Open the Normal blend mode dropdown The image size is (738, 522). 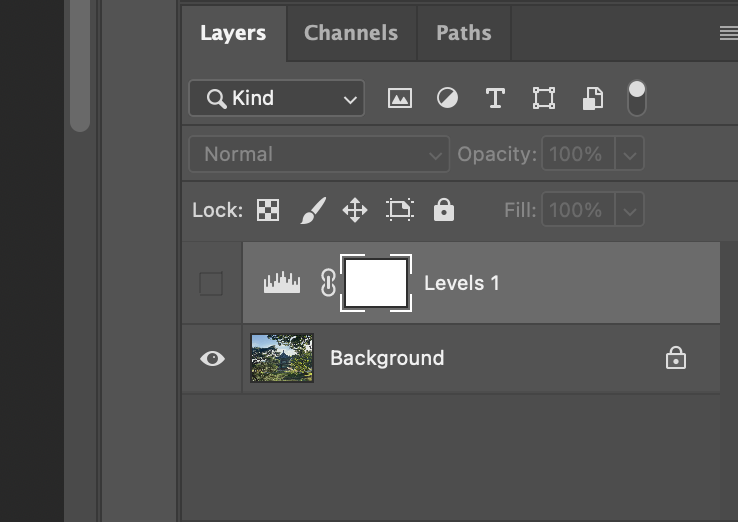[319, 154]
